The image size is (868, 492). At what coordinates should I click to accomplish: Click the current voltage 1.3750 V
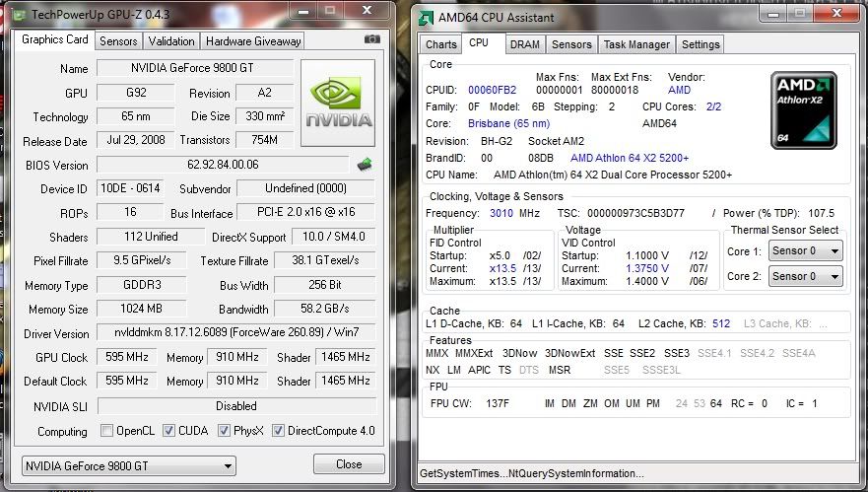point(647,268)
